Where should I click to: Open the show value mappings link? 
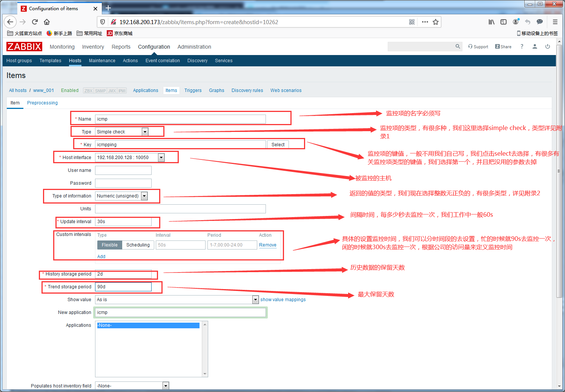[283, 300]
